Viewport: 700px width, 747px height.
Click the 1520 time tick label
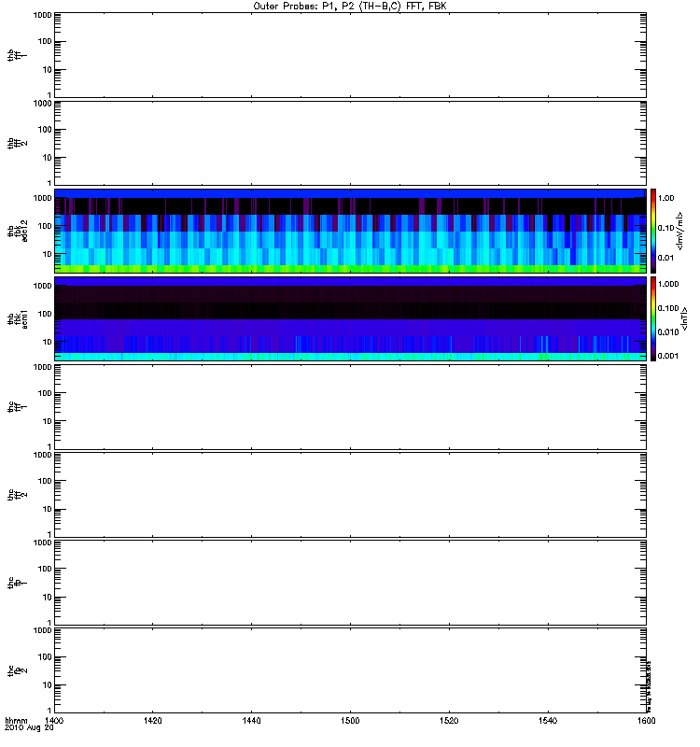pyautogui.click(x=449, y=720)
